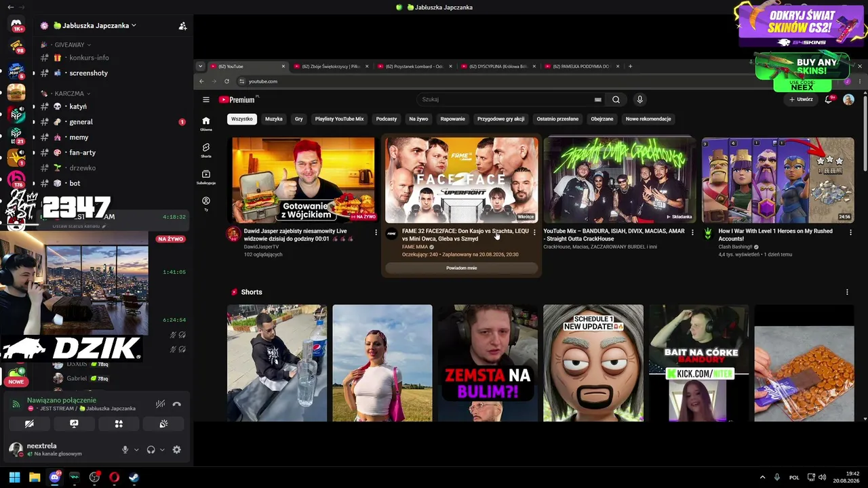This screenshot has width=868, height=488.
Task: Open the Discord soundboard
Action: click(x=163, y=424)
